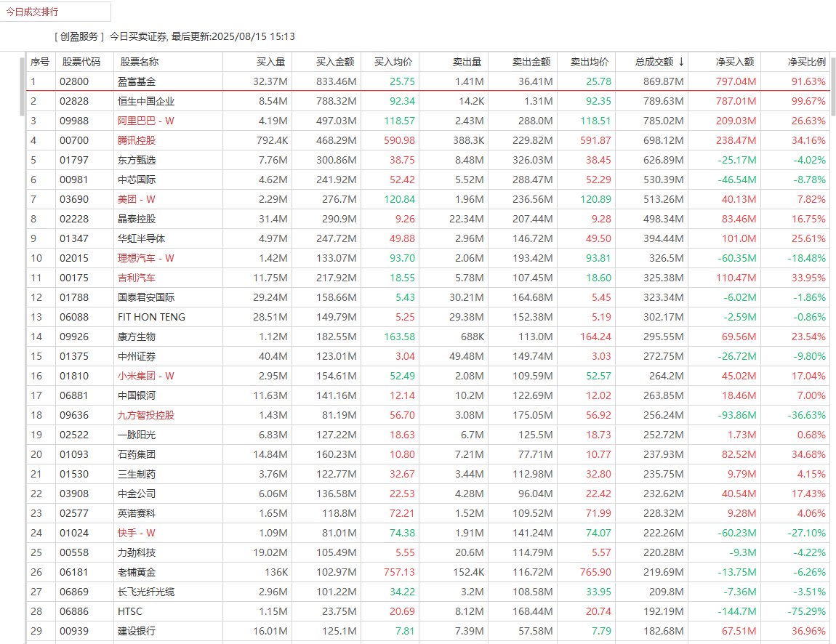The width and height of the screenshot is (836, 644).
Task: Sort by 股票名称 column header
Action: [x=139, y=62]
